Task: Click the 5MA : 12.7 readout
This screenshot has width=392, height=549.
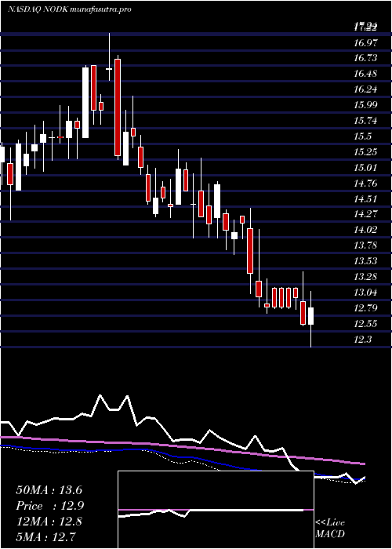Action: (46, 536)
